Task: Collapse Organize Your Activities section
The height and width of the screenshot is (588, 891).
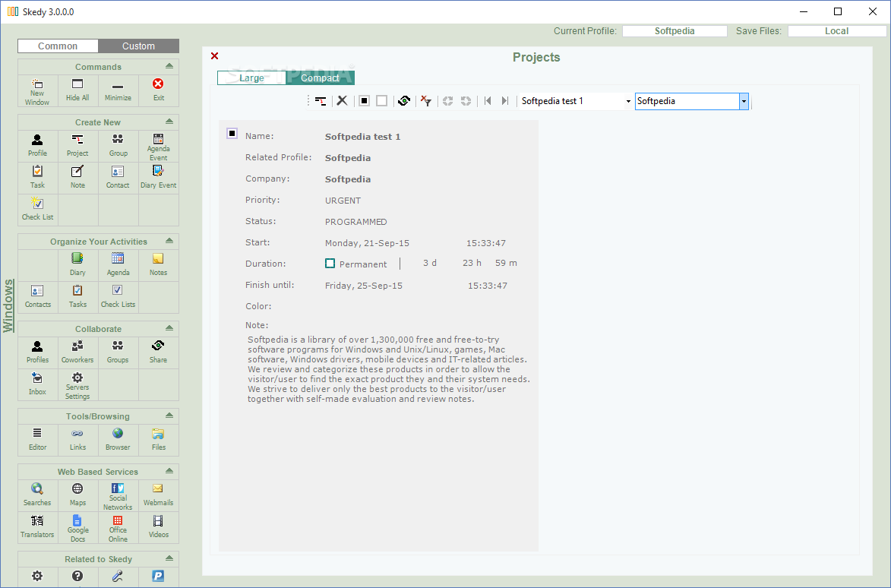Action: [x=169, y=241]
